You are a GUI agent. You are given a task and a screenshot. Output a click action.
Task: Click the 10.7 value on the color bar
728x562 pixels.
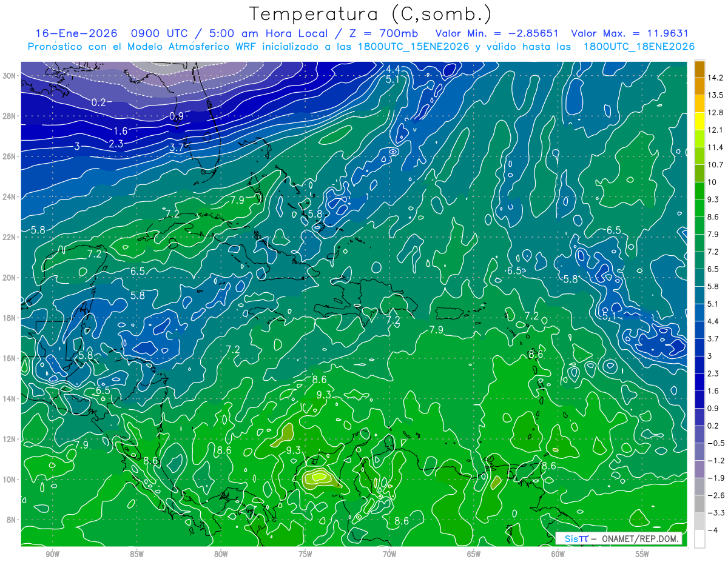[x=716, y=165]
